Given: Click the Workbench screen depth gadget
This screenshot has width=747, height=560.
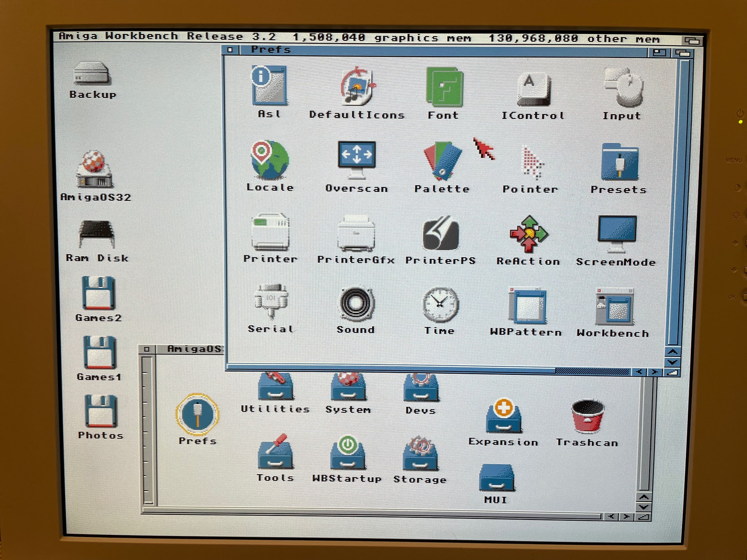Looking at the screenshot, I should click(692, 40).
